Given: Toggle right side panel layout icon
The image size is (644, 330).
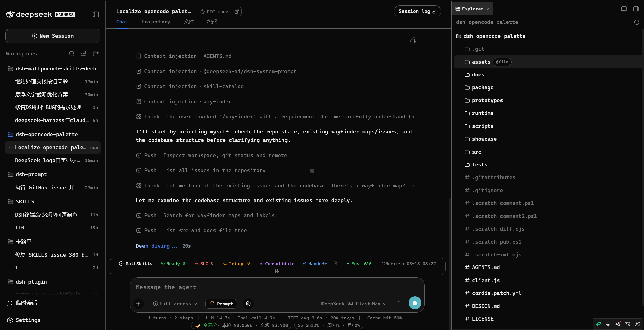Looking at the screenshot, I should [x=636, y=9].
